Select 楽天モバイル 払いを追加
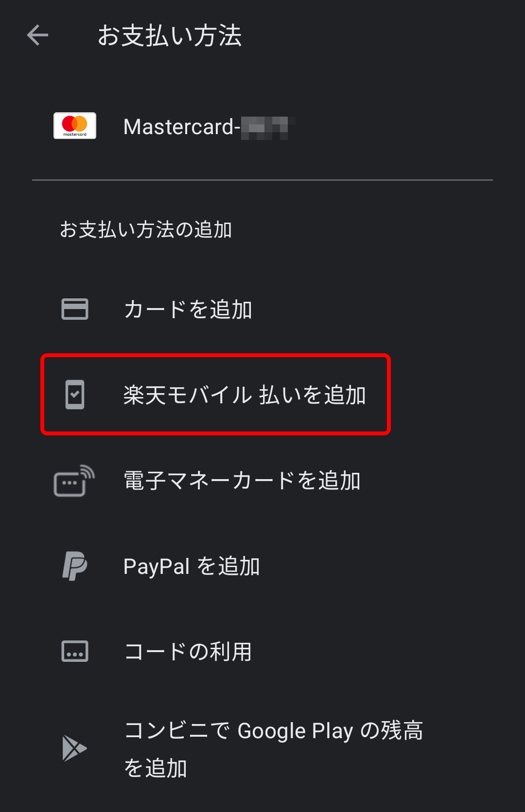Image resolution: width=525 pixels, height=812 pixels. click(x=216, y=395)
